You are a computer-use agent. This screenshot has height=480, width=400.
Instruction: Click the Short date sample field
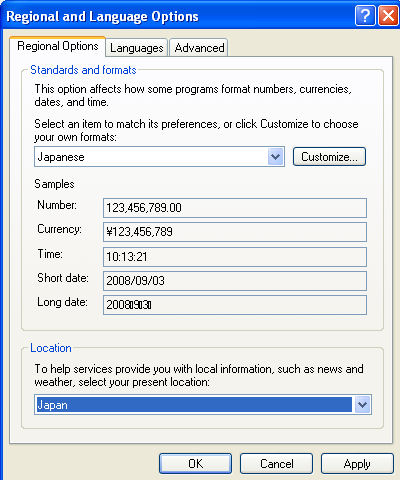coord(235,281)
